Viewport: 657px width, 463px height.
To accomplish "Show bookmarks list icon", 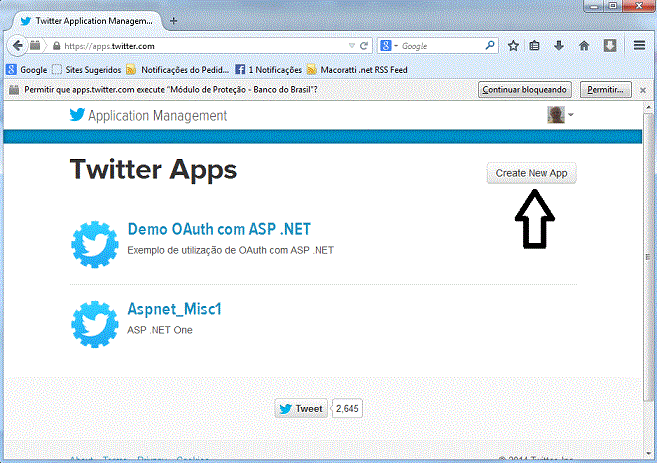I will pyautogui.click(x=534, y=46).
